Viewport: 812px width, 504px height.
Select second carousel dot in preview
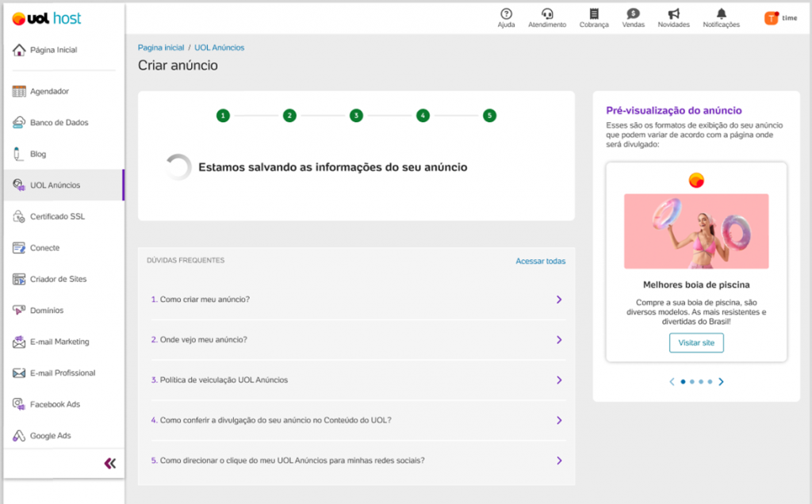pyautogui.click(x=691, y=382)
